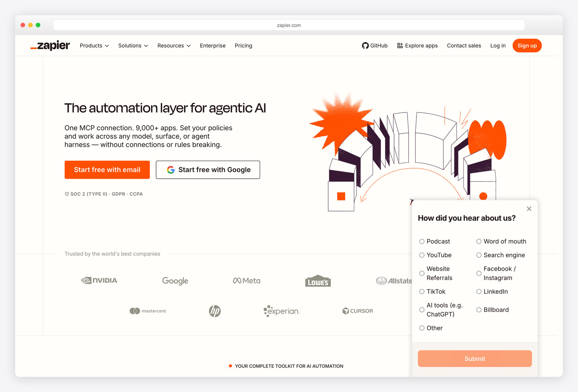Open Contact sales in navigation
Viewport: 578px width, 392px height.
coord(464,45)
